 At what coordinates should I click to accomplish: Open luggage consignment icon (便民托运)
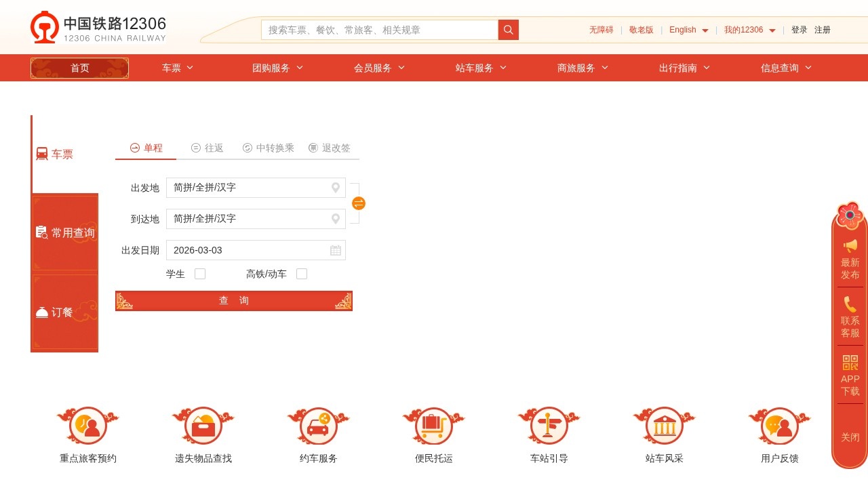click(433, 426)
